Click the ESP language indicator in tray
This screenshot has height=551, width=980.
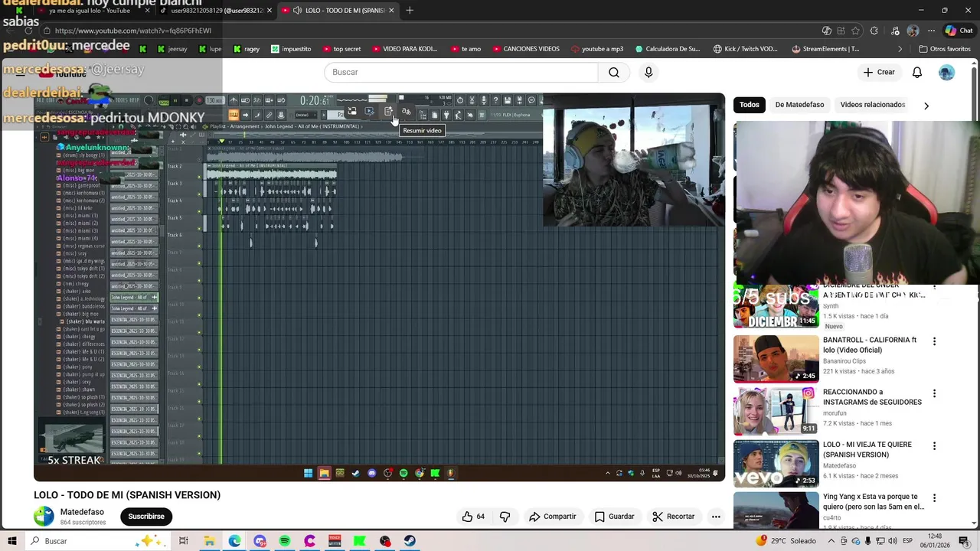pos(906,541)
